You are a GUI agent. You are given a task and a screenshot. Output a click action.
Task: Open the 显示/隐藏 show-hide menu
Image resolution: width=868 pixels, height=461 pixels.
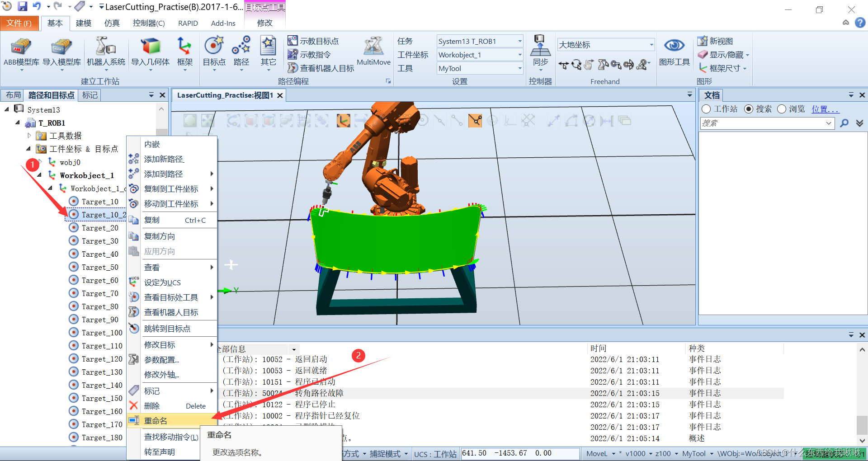tap(723, 55)
